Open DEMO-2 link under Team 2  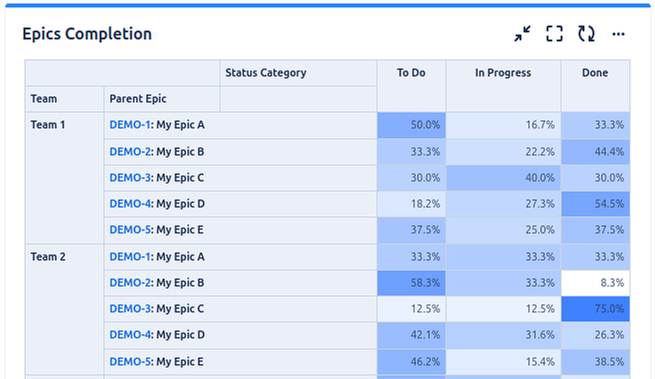pos(130,282)
